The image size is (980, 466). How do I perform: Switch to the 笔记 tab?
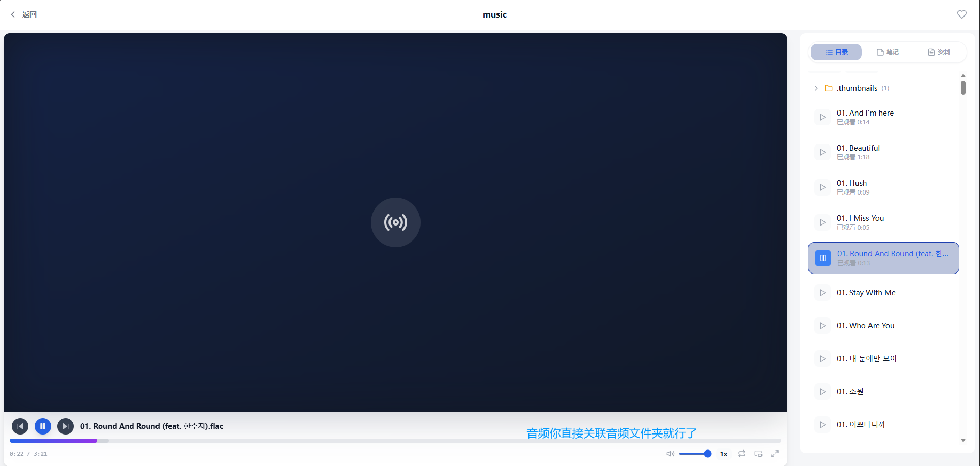click(x=888, y=52)
